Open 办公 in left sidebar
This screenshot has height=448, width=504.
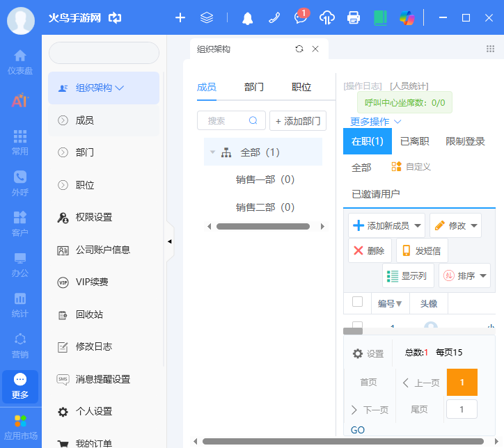(x=20, y=264)
